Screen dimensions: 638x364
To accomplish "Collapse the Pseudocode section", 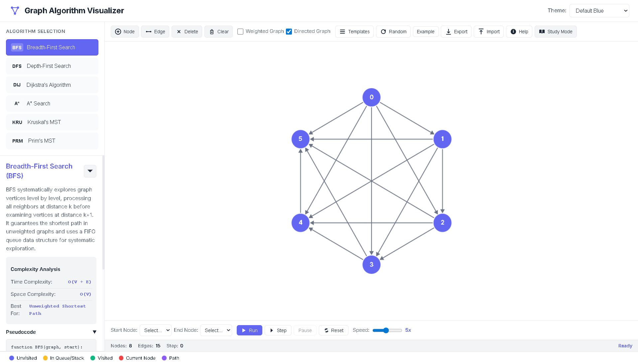I will [x=94, y=332].
